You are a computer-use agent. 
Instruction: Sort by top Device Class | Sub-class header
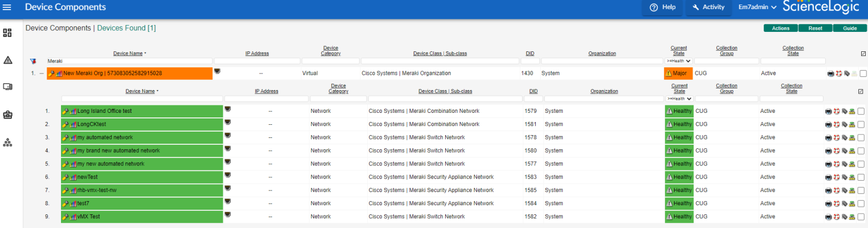pyautogui.click(x=439, y=54)
